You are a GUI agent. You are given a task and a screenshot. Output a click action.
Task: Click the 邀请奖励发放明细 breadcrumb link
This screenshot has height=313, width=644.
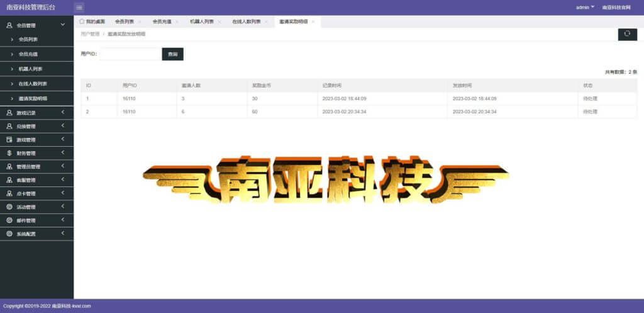(x=126, y=34)
